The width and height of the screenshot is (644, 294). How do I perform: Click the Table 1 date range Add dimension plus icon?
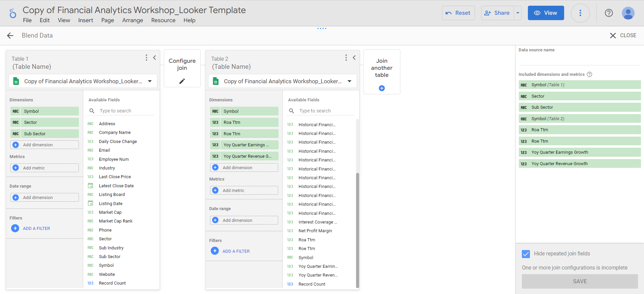[x=16, y=197]
